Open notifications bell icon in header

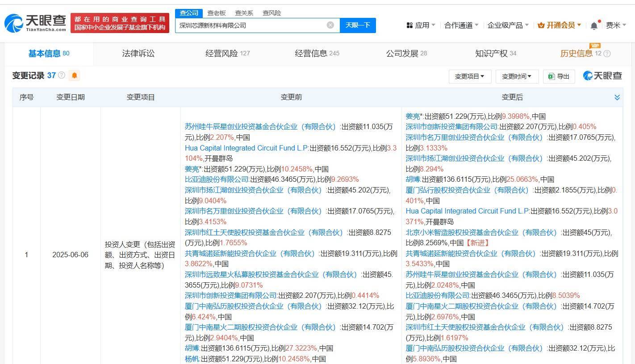(x=594, y=25)
